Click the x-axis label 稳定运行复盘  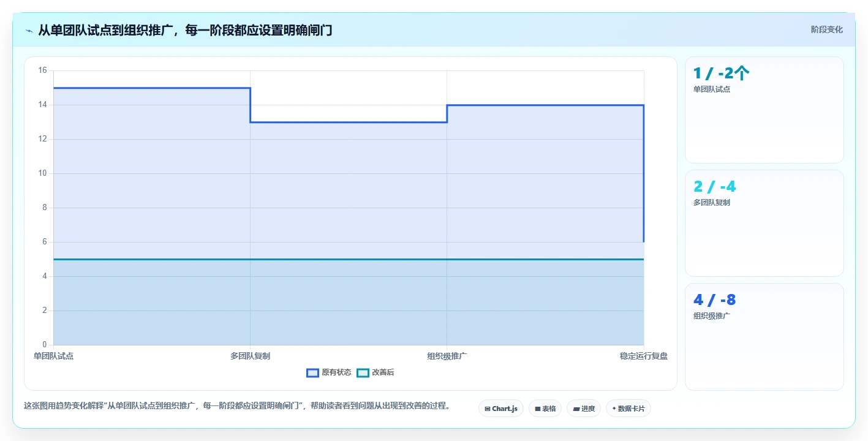[x=644, y=356]
